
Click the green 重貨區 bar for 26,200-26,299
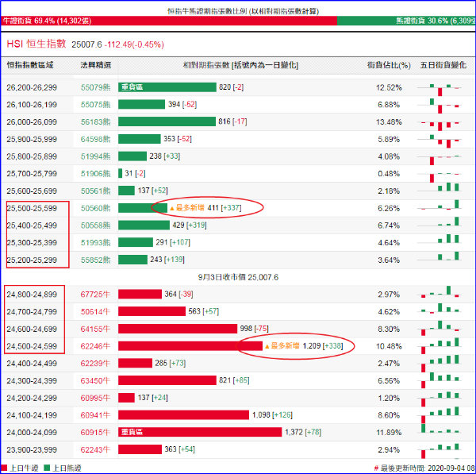tap(167, 87)
